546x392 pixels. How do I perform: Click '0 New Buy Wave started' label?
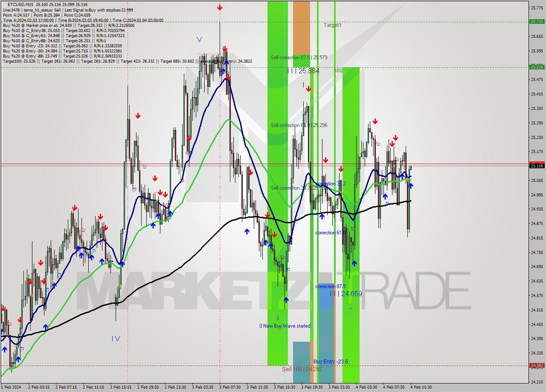(x=285, y=326)
